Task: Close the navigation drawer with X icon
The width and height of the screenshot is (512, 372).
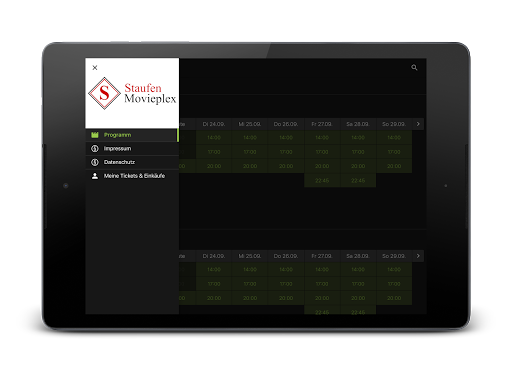Action: click(x=95, y=68)
